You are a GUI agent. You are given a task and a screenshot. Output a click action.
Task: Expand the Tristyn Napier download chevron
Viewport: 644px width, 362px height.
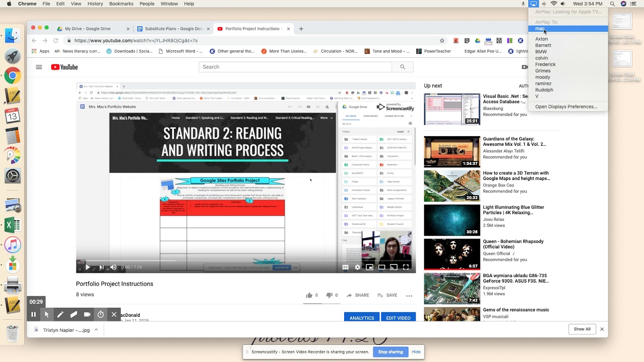(96, 330)
